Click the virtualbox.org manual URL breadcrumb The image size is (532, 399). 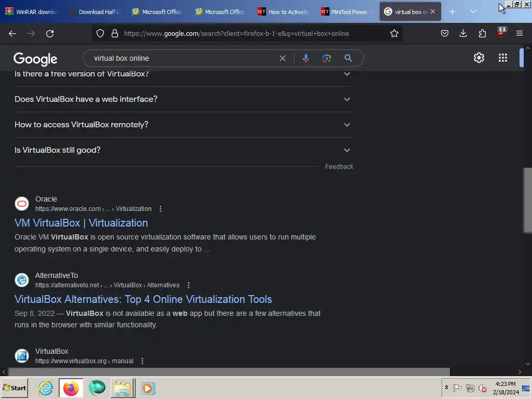pyautogui.click(x=84, y=362)
